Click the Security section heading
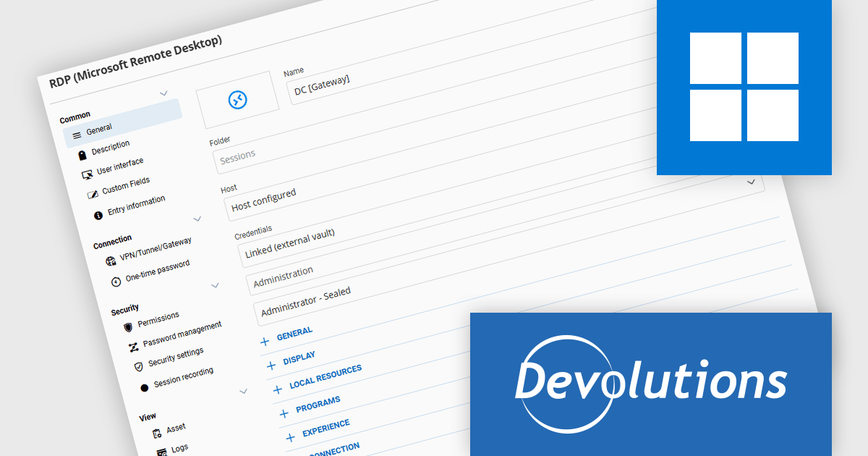The height and width of the screenshot is (456, 868). [125, 309]
